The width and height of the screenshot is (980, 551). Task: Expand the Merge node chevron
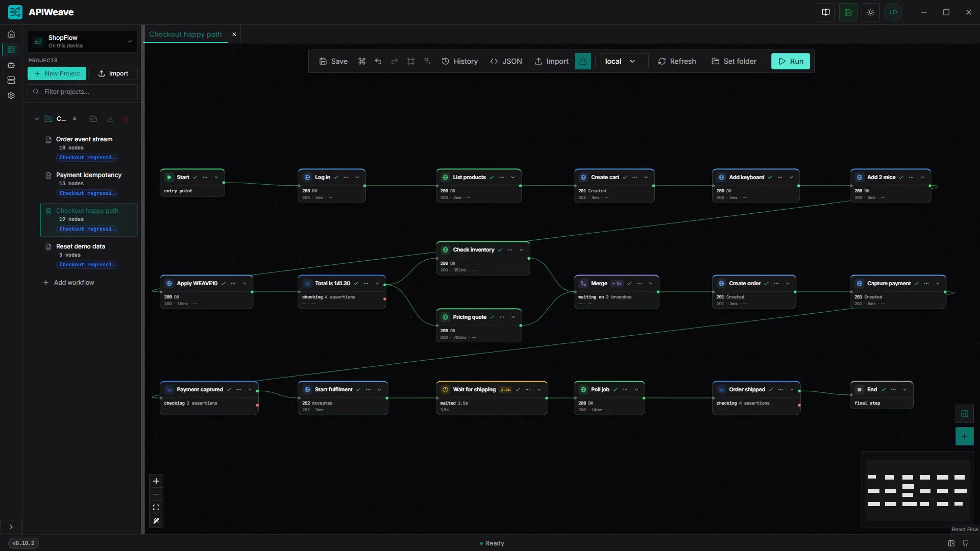[x=651, y=284]
